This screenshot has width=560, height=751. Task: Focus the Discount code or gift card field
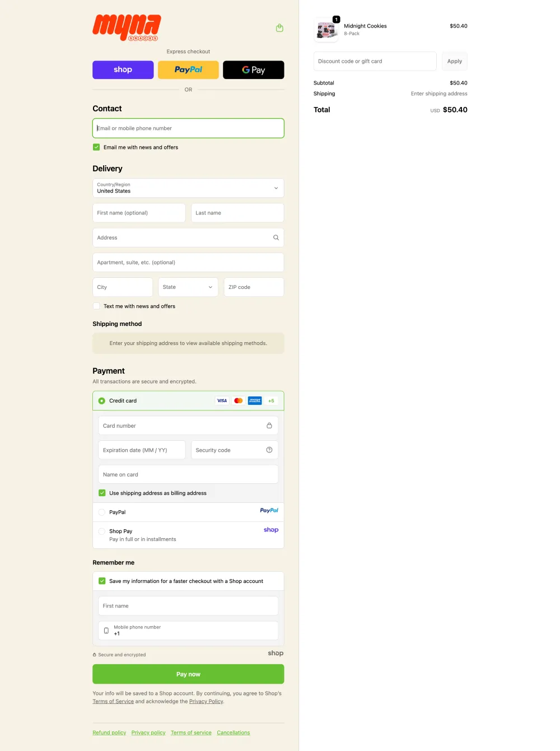(x=375, y=62)
